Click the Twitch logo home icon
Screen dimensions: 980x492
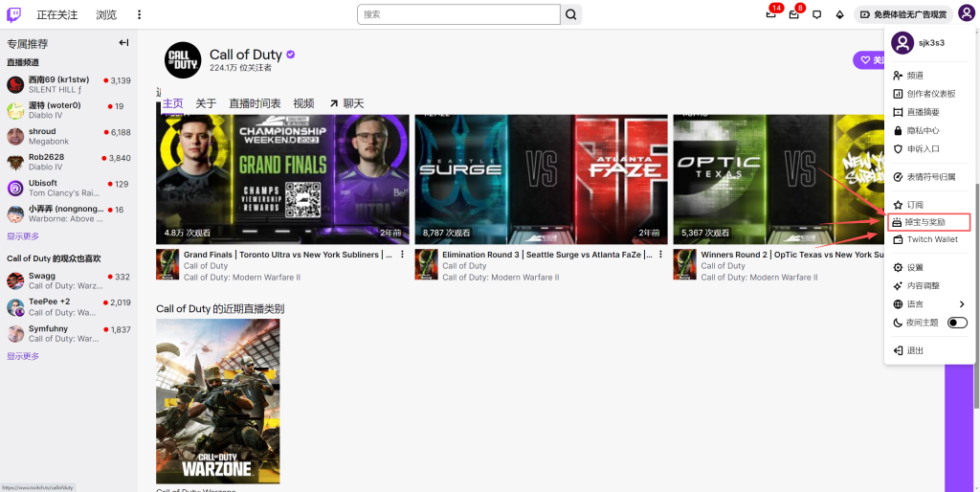[13, 14]
